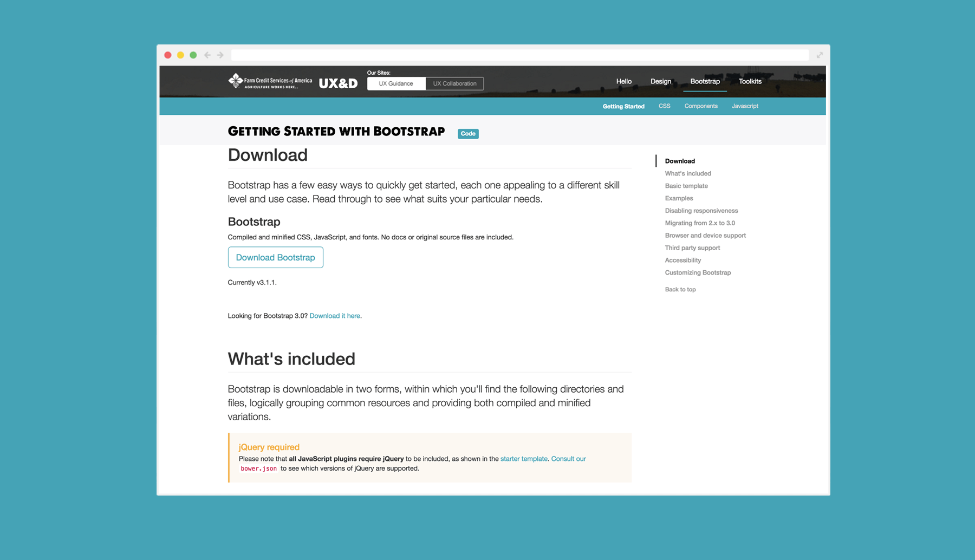Select the Javascript subnav tab
The width and height of the screenshot is (975, 560).
pos(745,106)
